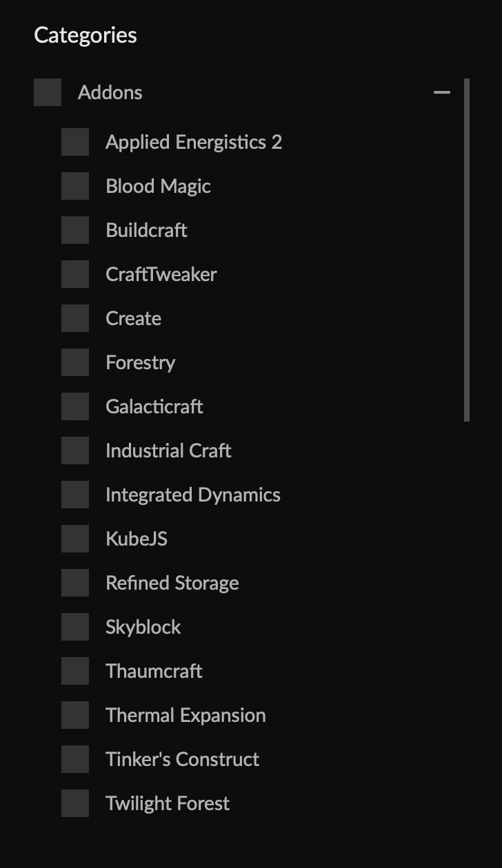Screen dimensions: 502x868
Task: Check the Addons parent category checkbox
Action: coord(48,92)
